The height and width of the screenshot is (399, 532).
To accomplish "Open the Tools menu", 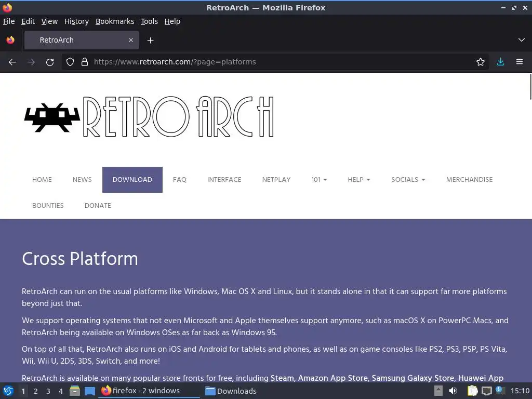I will click(x=149, y=21).
